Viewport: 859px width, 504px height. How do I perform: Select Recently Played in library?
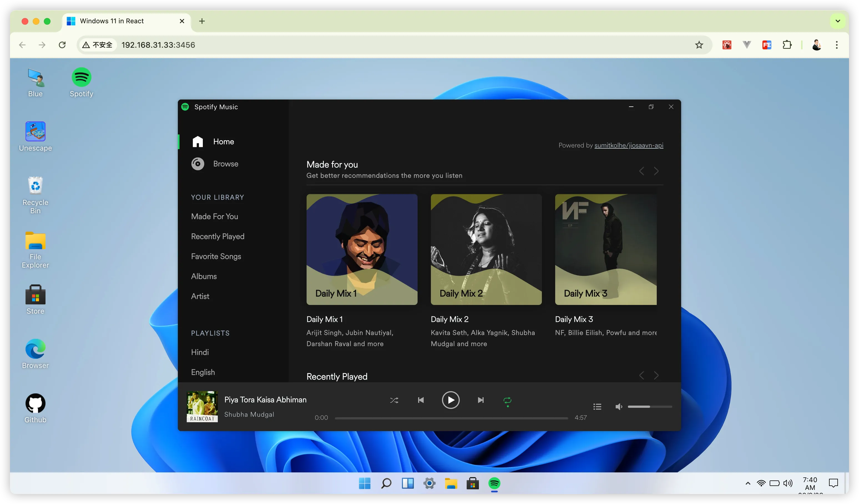(x=218, y=236)
